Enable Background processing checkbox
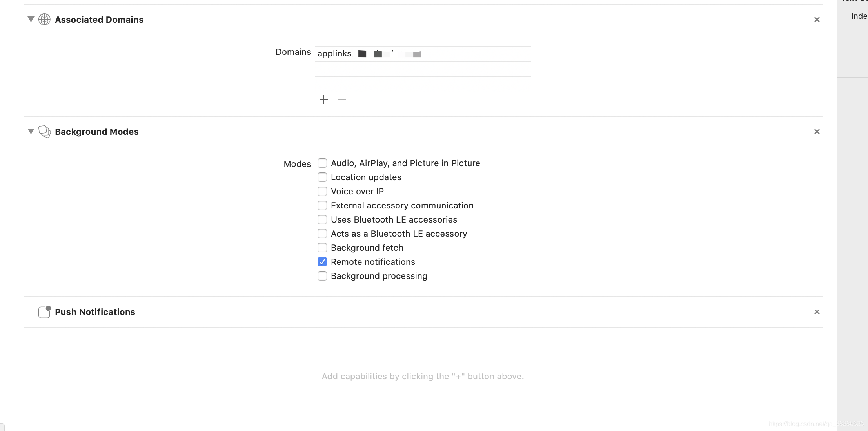 coord(321,276)
